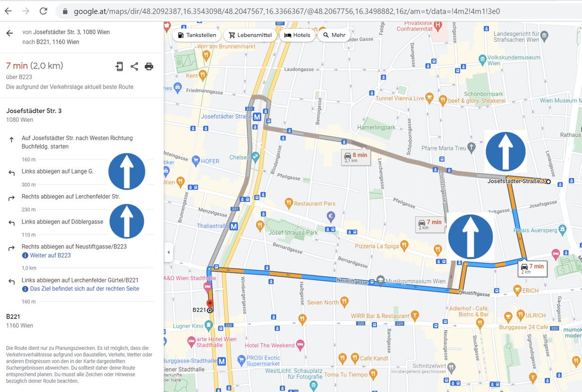Viewport: 582px width, 392px height.
Task: Click the first step 'Auf Josefstädter Str. nach Westen'
Action: [x=77, y=142]
